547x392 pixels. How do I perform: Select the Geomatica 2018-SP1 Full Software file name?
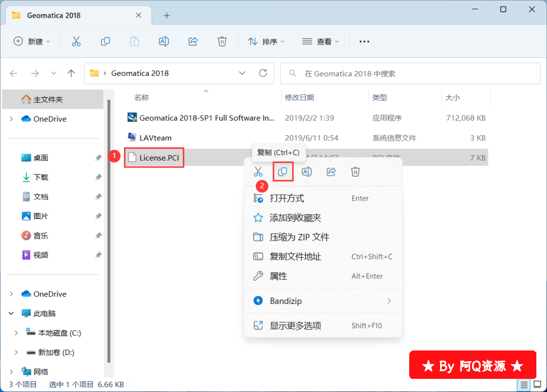pyautogui.click(x=207, y=118)
